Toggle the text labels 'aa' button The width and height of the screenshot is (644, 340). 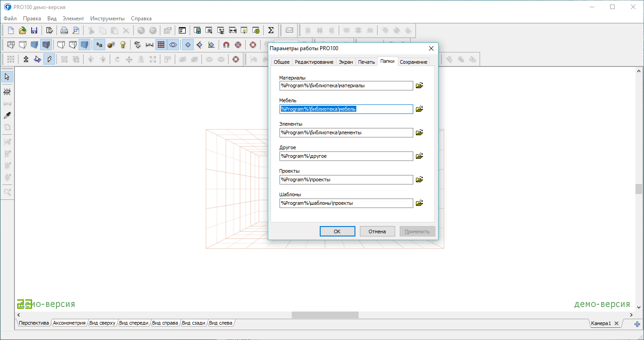click(x=99, y=45)
